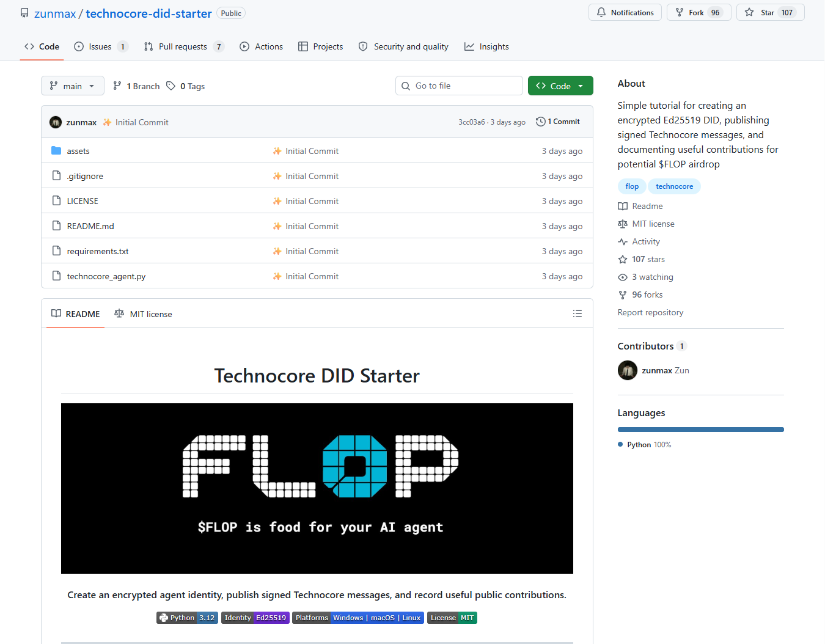Open README.md file
This screenshot has width=825, height=644.
pos(90,226)
